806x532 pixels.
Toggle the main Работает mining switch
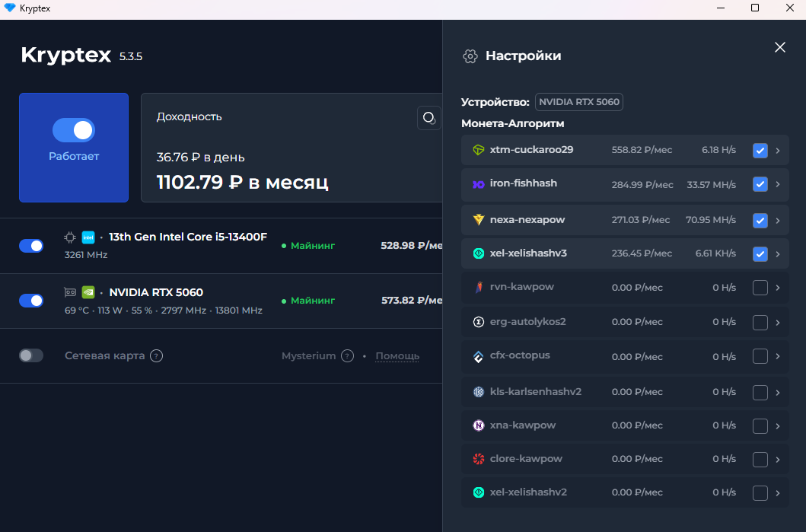tap(74, 130)
